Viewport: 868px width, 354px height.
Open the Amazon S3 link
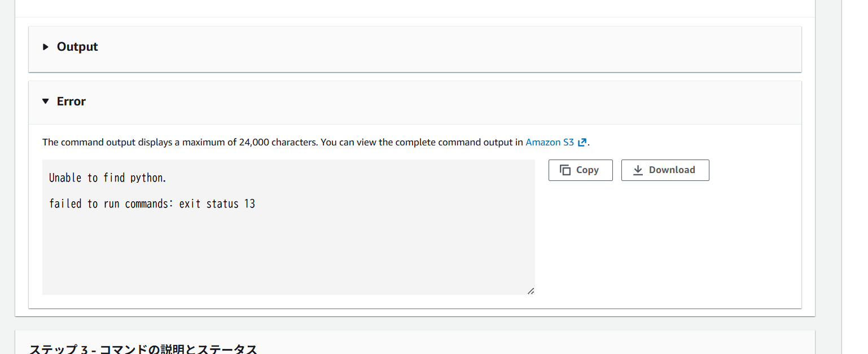(x=549, y=142)
